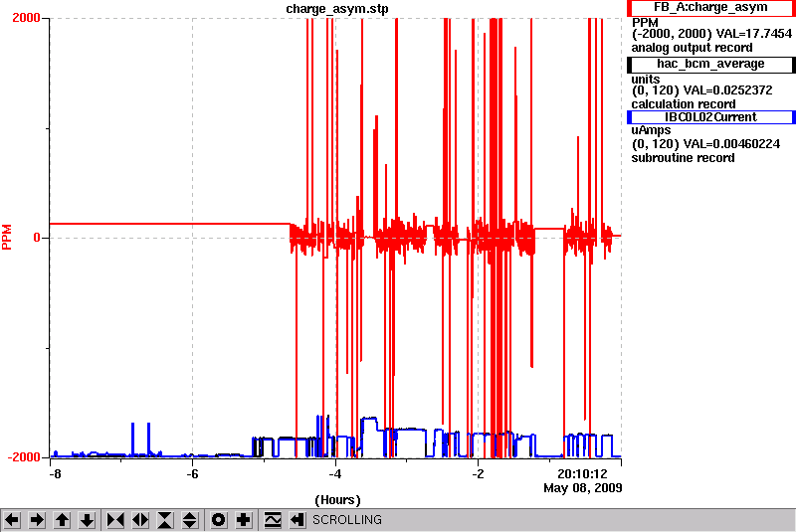796x532 pixels.
Task: Click the analog output record text
Action: click(x=692, y=48)
